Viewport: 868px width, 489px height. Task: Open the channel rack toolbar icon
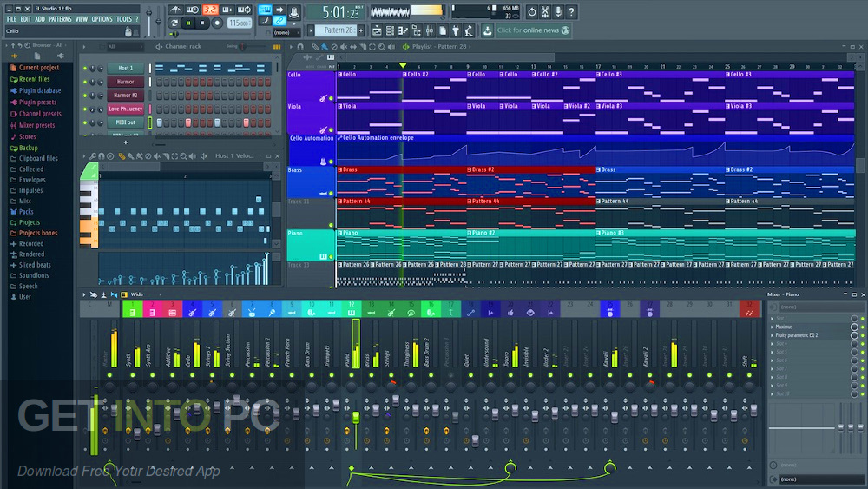[x=391, y=30]
